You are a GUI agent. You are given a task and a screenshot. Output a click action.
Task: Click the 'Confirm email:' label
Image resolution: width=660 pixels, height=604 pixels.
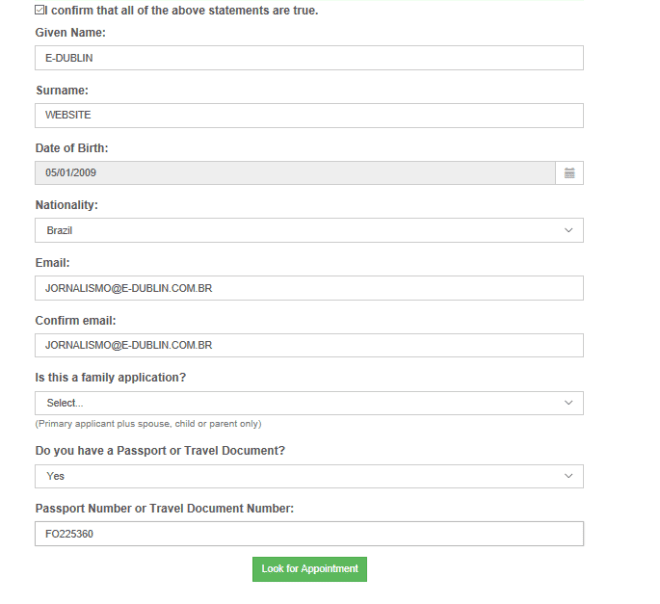pos(76,320)
